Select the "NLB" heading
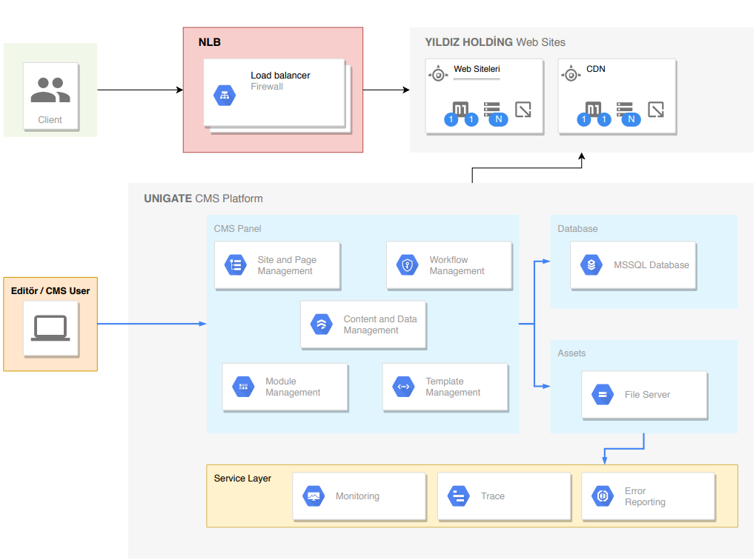 click(210, 42)
